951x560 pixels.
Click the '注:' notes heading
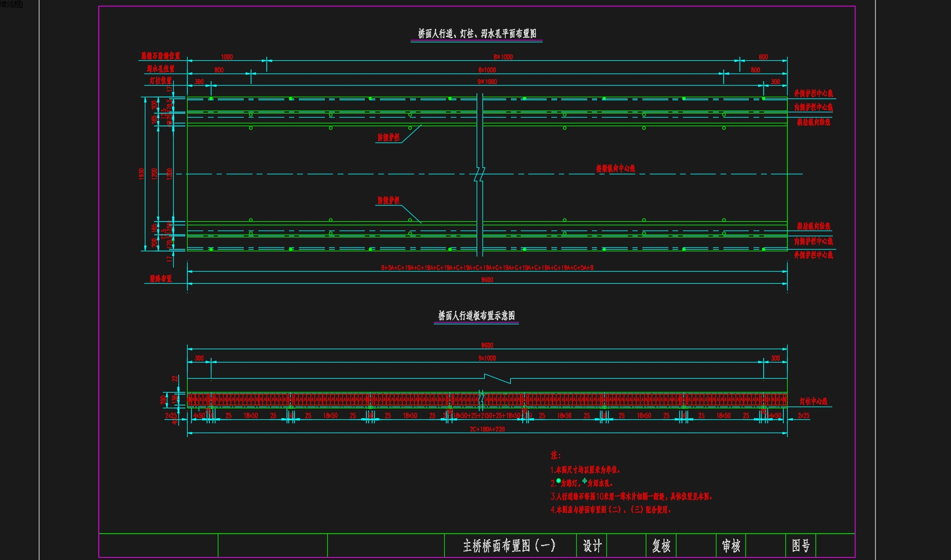[555, 455]
